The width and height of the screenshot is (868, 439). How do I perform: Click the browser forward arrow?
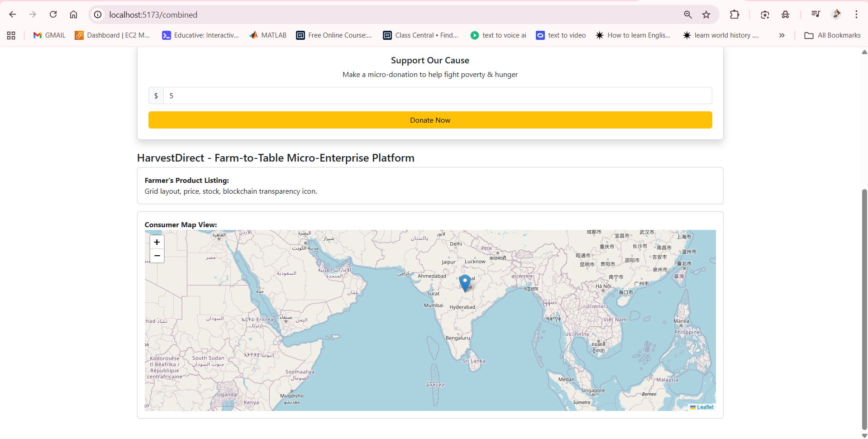pyautogui.click(x=33, y=14)
